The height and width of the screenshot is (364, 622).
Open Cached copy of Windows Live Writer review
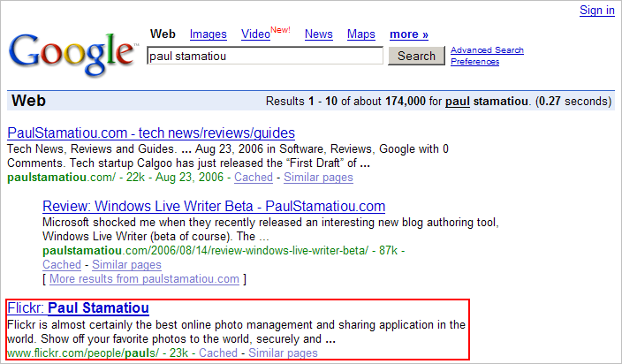click(x=62, y=264)
